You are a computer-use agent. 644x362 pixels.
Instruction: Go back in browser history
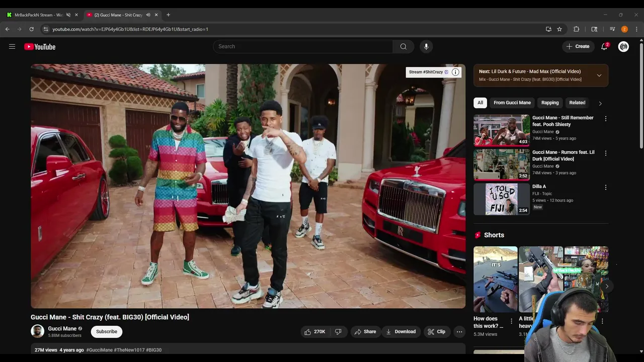coord(8,29)
